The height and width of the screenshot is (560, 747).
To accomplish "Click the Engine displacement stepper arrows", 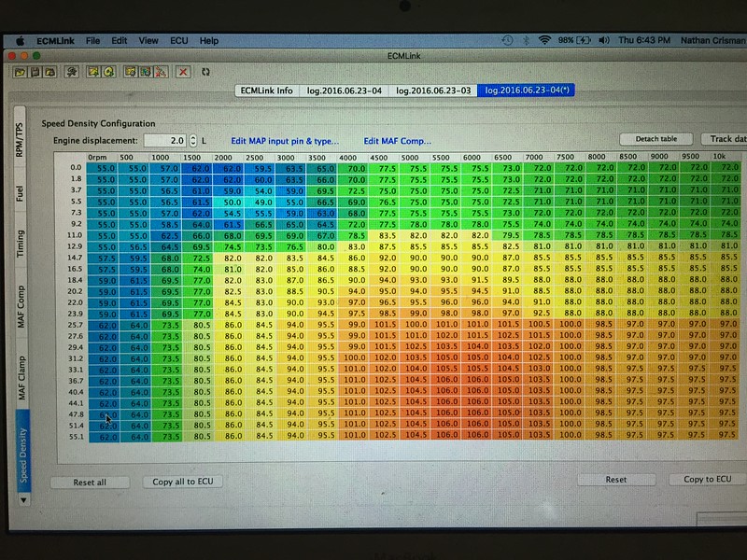I will 193,141.
